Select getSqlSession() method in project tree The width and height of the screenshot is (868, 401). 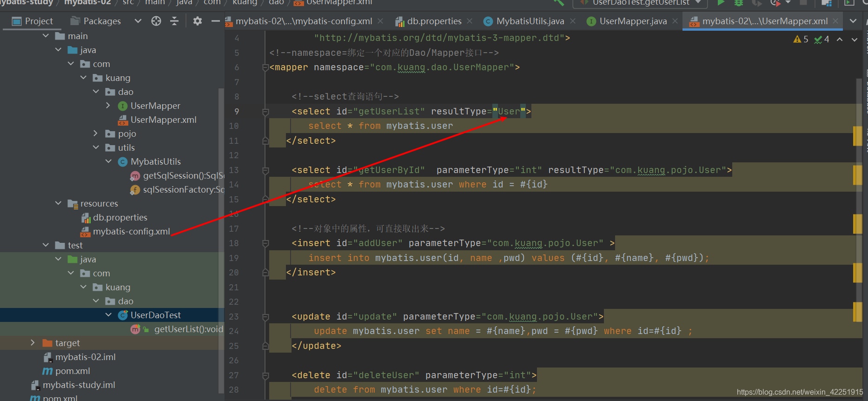(183, 176)
